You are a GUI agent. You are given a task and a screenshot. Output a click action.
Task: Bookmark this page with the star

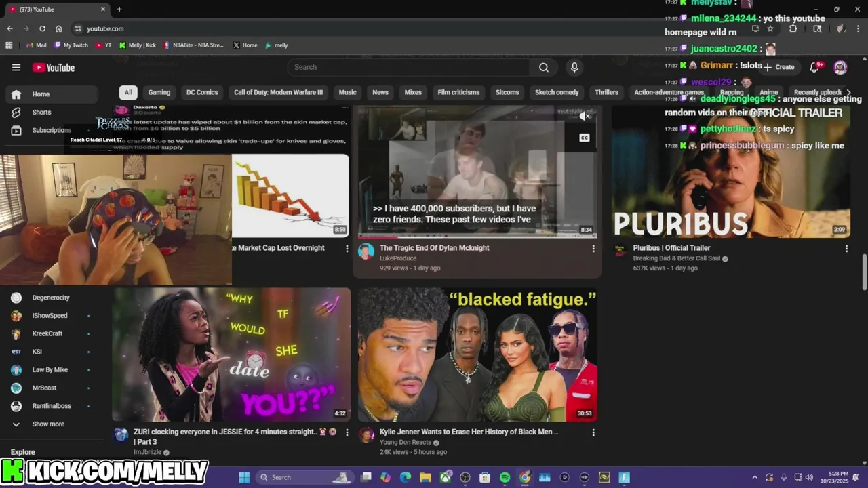tap(770, 28)
